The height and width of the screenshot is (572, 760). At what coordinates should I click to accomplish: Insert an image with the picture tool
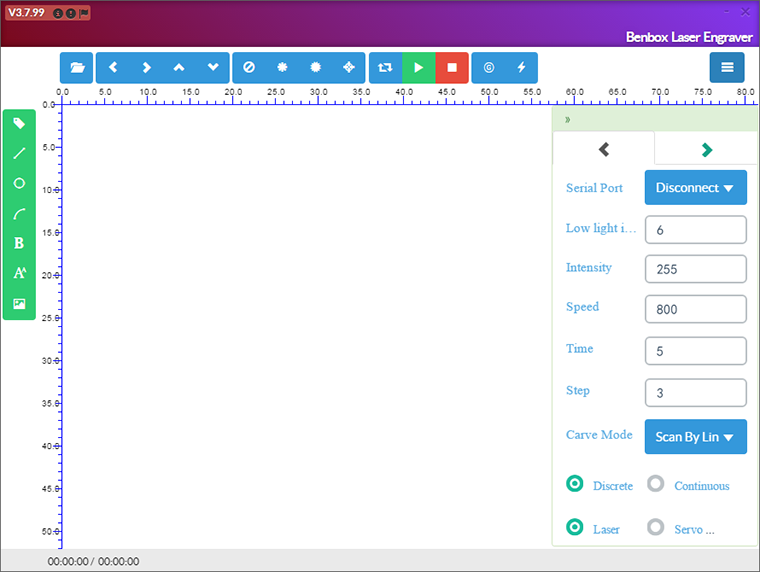19,303
